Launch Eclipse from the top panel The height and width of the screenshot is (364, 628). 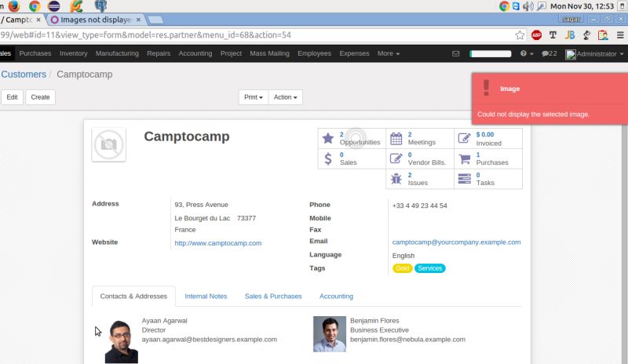click(x=53, y=6)
